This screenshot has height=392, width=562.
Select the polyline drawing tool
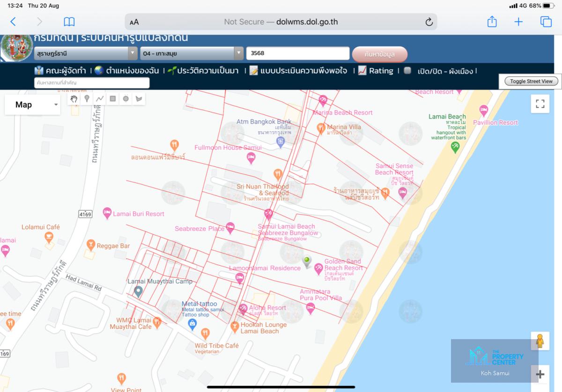point(100,99)
